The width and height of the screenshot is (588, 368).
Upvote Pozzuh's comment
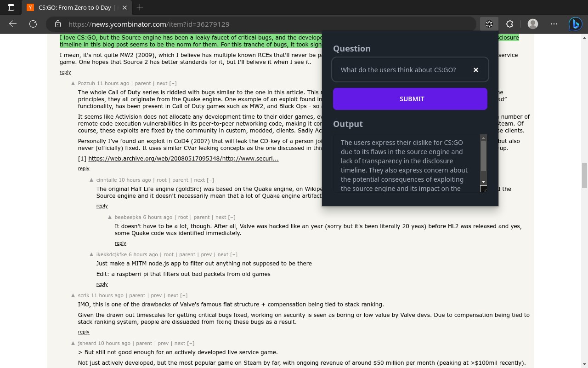pos(73,83)
